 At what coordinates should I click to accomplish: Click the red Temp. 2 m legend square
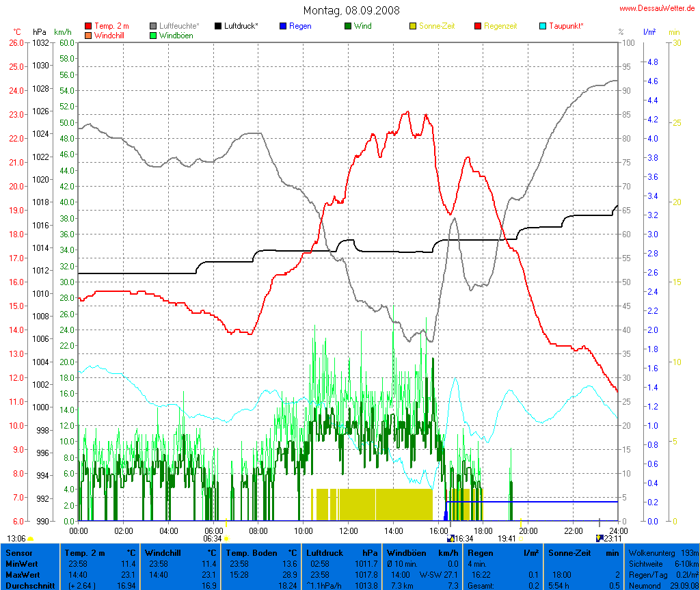click(88, 26)
